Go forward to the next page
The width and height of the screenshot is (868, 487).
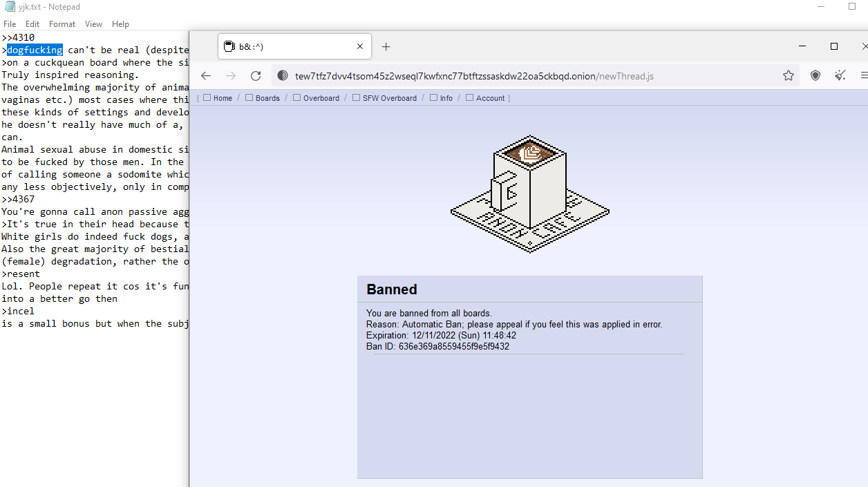(231, 76)
